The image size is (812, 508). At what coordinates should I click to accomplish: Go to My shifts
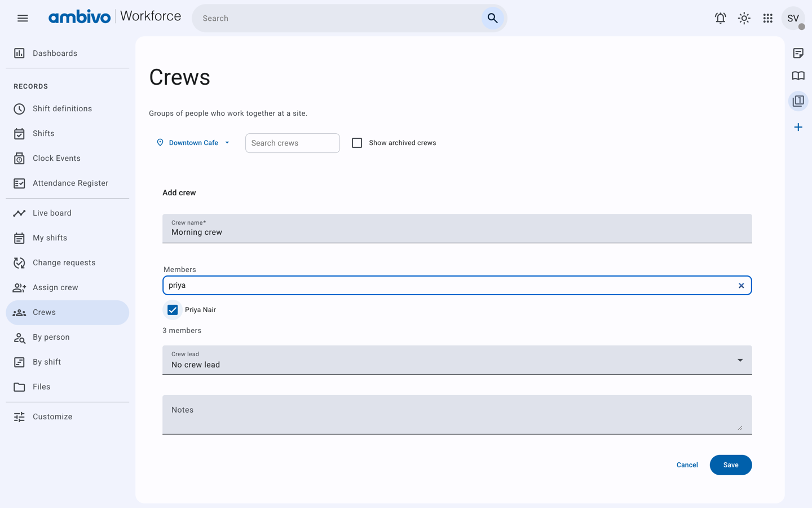tap(68, 238)
